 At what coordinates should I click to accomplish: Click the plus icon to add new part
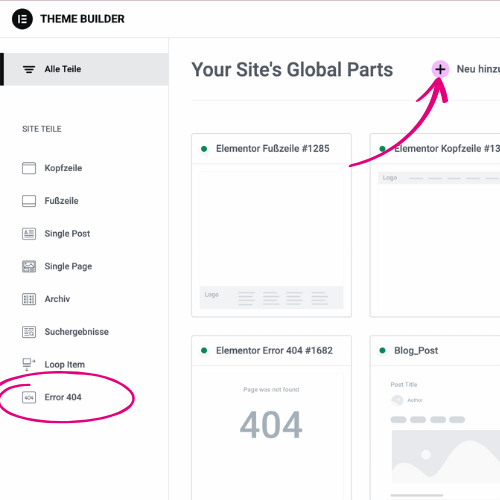tap(440, 69)
